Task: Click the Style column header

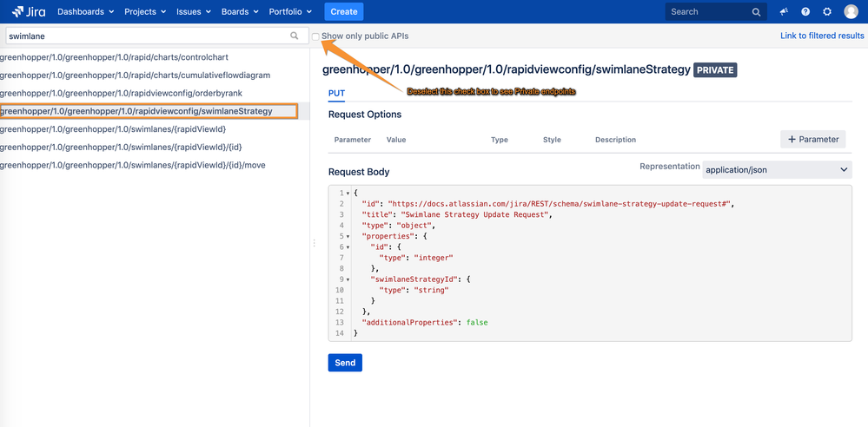Action: 552,140
